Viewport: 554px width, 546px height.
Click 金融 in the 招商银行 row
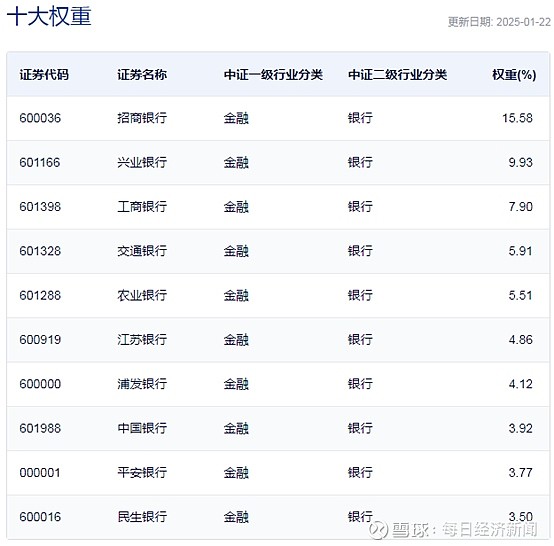(x=236, y=118)
